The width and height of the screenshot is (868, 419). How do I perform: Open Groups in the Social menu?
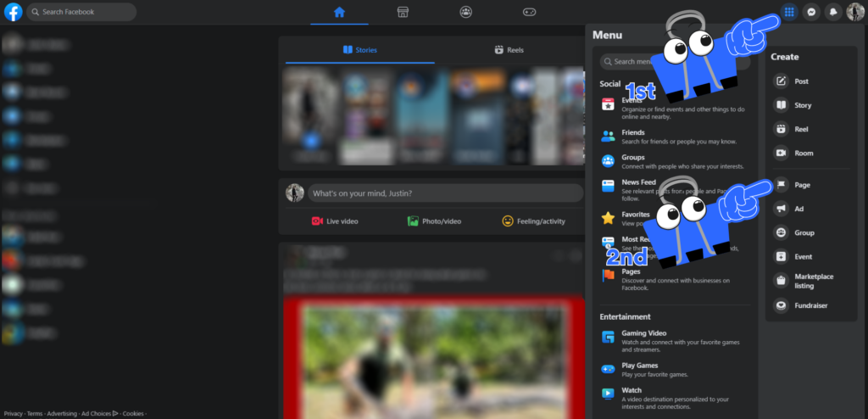[674, 161]
